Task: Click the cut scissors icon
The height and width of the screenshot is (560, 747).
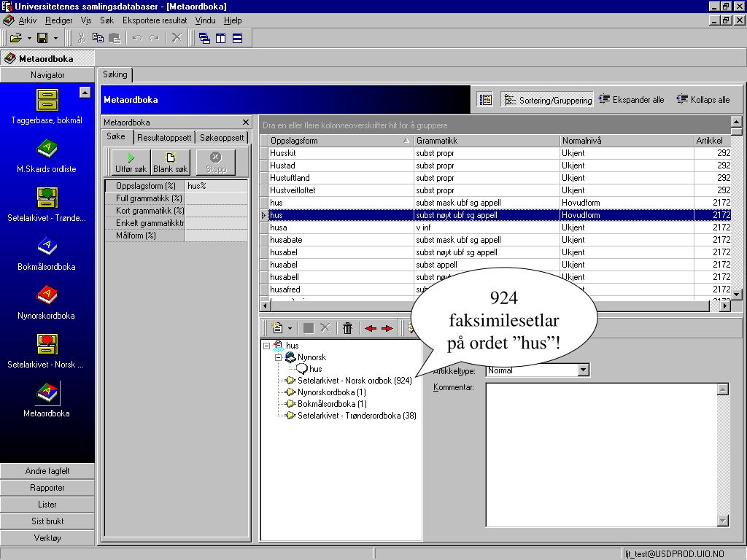Action: coord(81,38)
